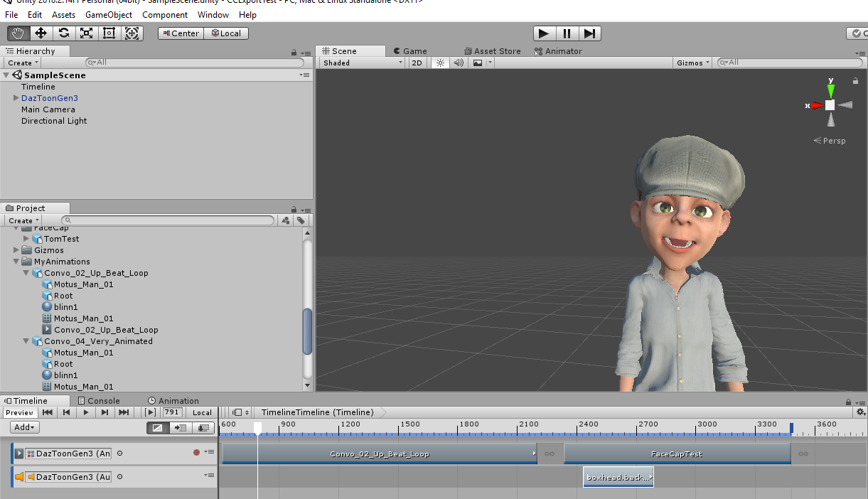Expand DazToonGen3 in the Hierarchy
Screen dimensions: 868x499
pos(16,98)
